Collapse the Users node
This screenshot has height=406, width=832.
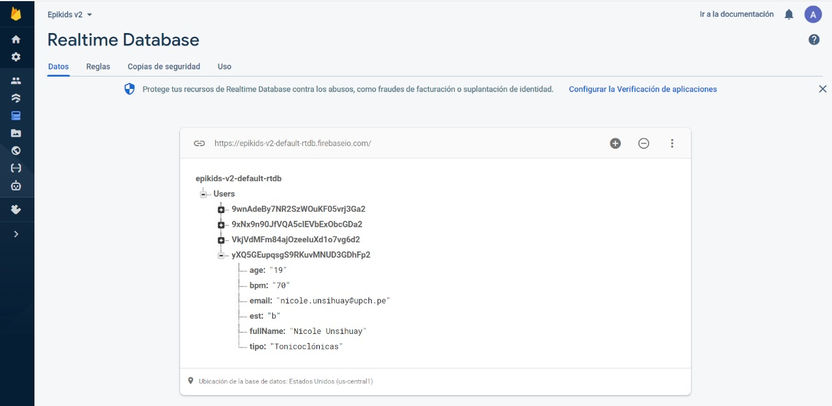click(203, 194)
